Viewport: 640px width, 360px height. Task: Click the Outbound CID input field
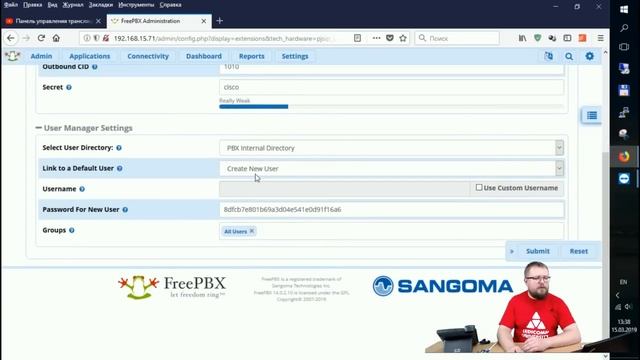tap(391, 68)
